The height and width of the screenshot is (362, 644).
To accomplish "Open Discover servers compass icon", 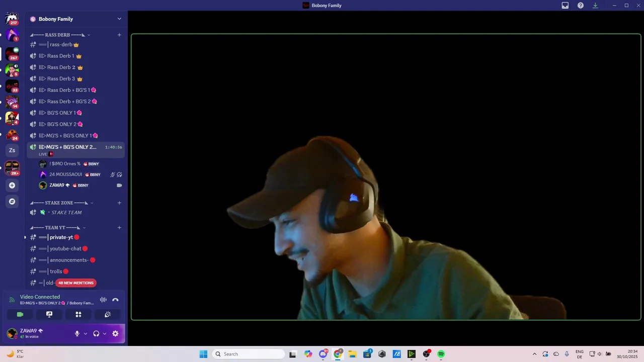I will pyautogui.click(x=12, y=202).
